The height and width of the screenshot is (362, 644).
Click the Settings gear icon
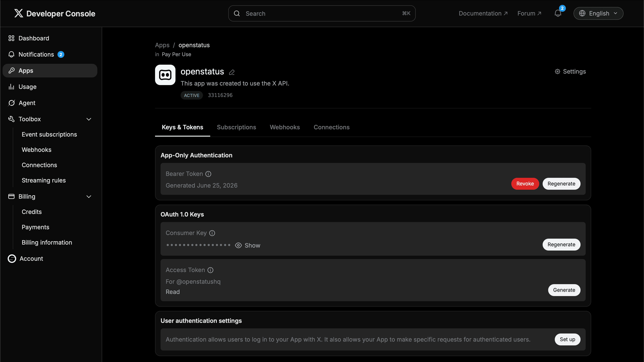tap(557, 72)
